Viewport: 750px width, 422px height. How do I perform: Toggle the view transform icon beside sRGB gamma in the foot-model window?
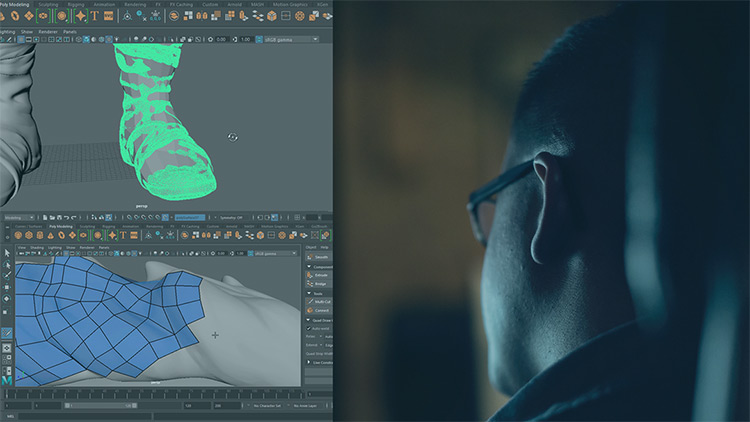(259, 39)
